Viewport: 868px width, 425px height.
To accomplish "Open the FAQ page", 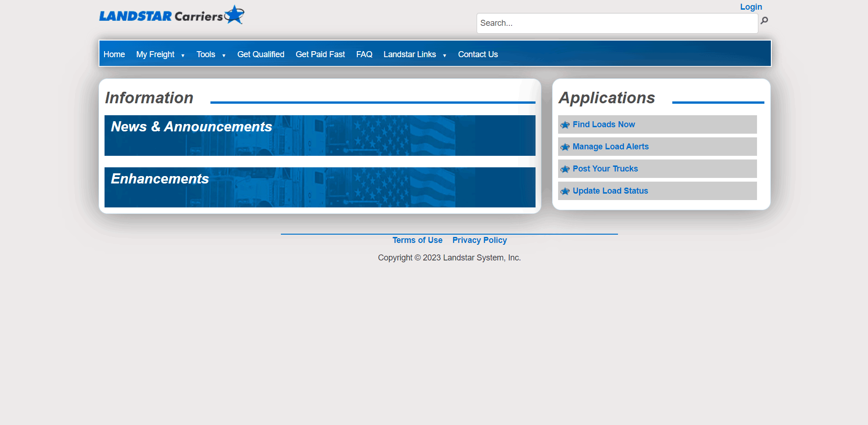I will click(364, 54).
